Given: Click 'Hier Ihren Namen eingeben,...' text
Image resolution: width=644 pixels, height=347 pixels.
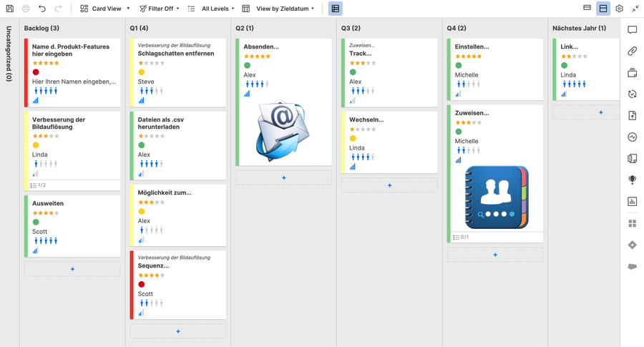Looking at the screenshot, I should click(x=74, y=82).
